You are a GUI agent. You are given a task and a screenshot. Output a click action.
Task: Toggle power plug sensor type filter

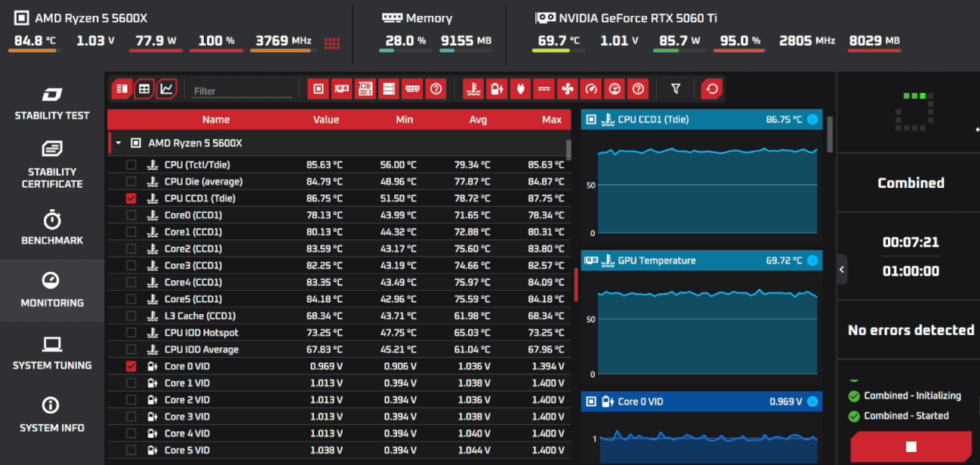click(520, 89)
